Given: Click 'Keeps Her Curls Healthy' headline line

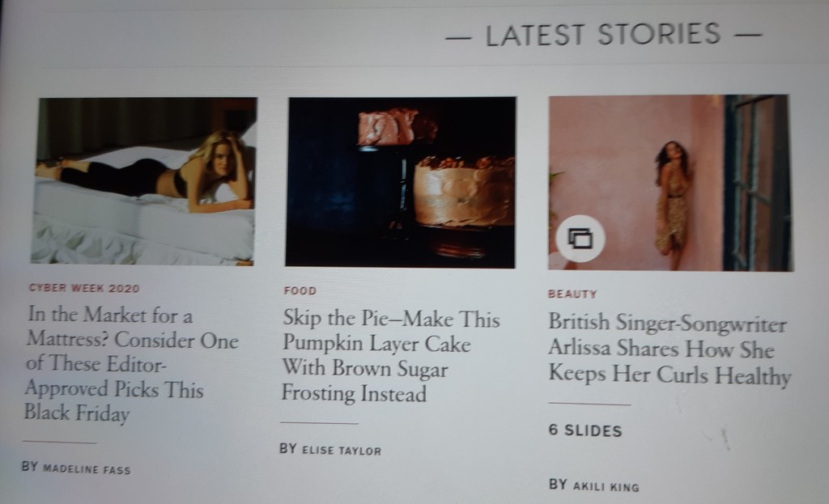Looking at the screenshot, I should pyautogui.click(x=670, y=375).
